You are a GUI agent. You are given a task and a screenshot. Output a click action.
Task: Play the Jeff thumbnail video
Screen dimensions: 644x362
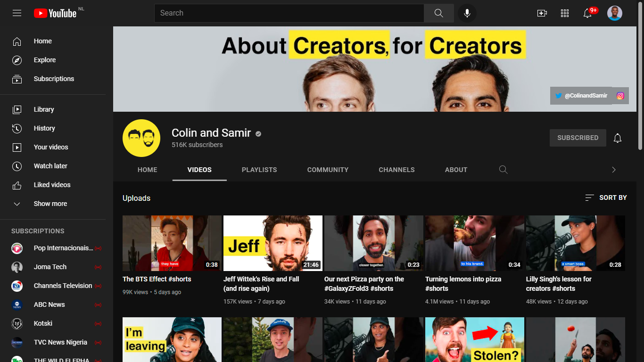[x=273, y=243]
